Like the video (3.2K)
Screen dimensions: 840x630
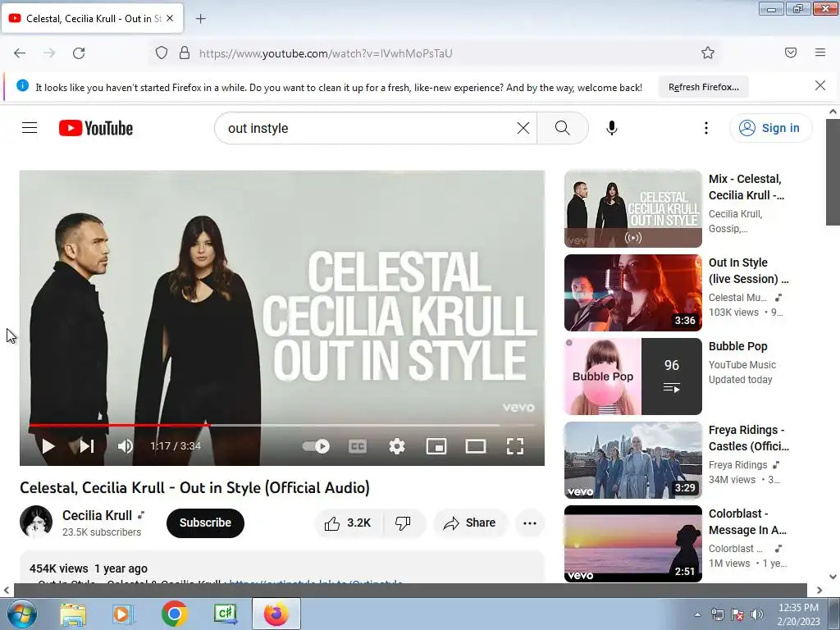point(348,523)
